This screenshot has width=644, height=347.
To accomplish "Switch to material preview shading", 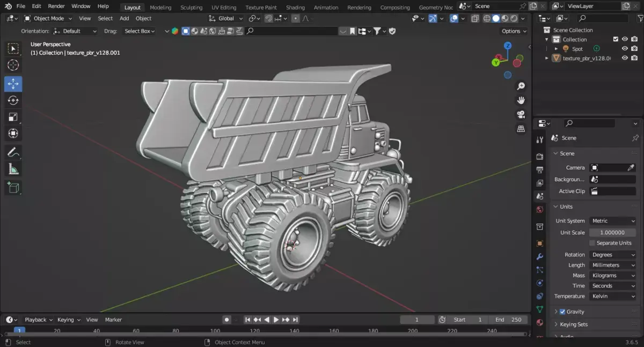I will pos(505,18).
